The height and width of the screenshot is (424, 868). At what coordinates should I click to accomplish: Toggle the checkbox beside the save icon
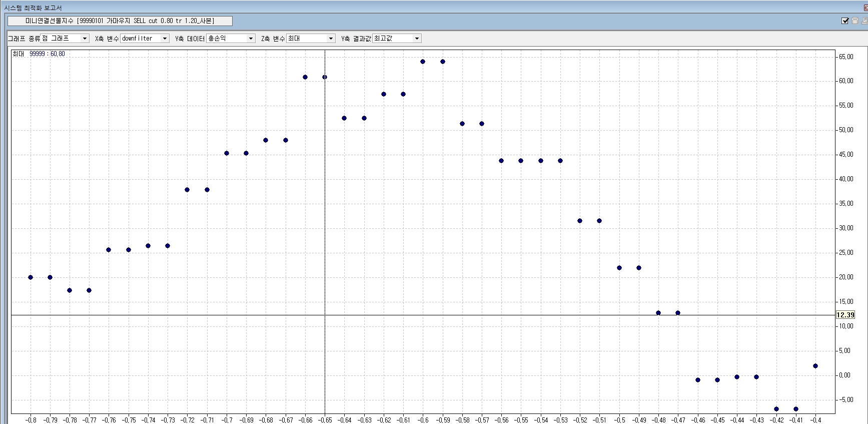click(845, 21)
